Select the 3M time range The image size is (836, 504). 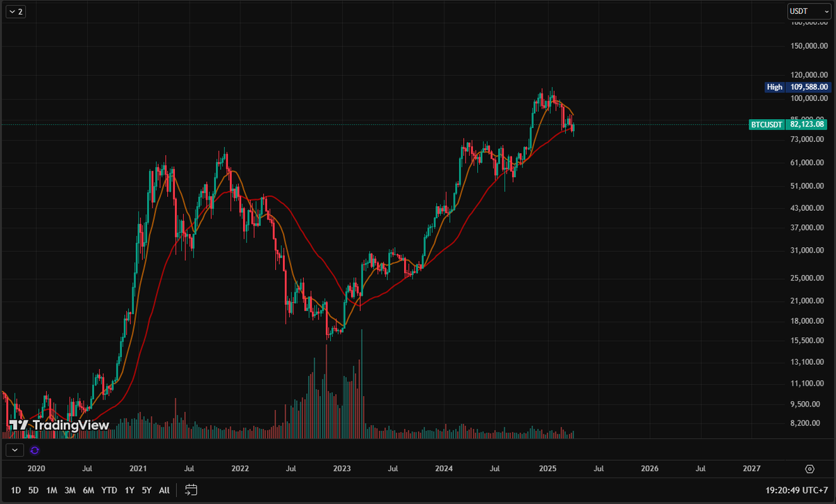point(70,490)
